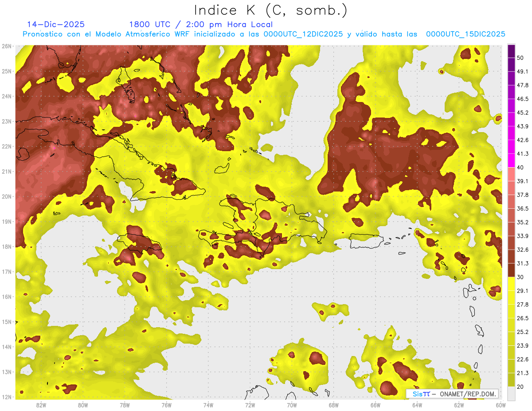Click the colorbar value '43.9'
The height and width of the screenshot is (411, 532).
click(x=523, y=126)
